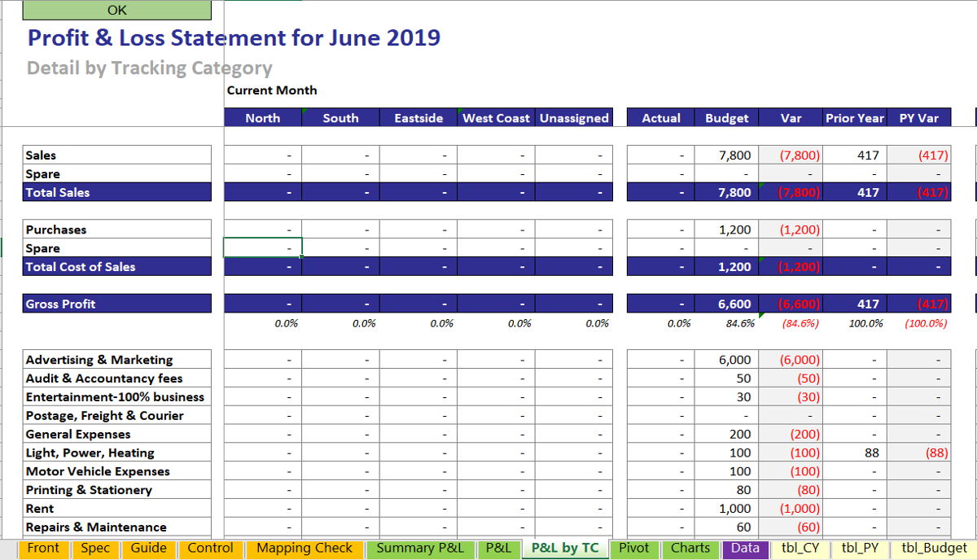This screenshot has height=560, width=977.
Task: Select the Guide sheet tab
Action: click(x=148, y=549)
